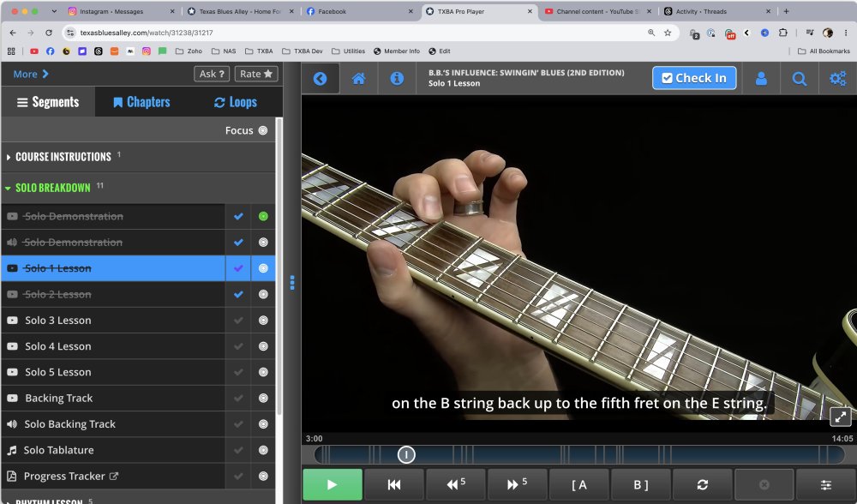Screen dimensions: 857x504
Task: Reload the browser page
Action: click(x=49, y=33)
